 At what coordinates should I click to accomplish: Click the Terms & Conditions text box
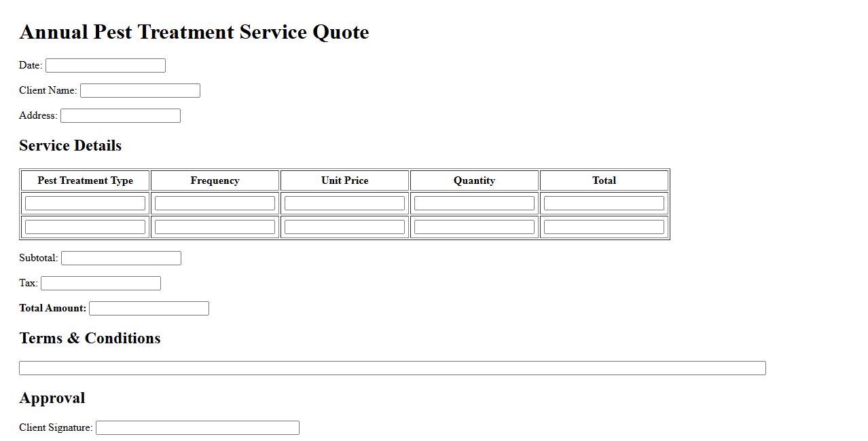point(392,368)
